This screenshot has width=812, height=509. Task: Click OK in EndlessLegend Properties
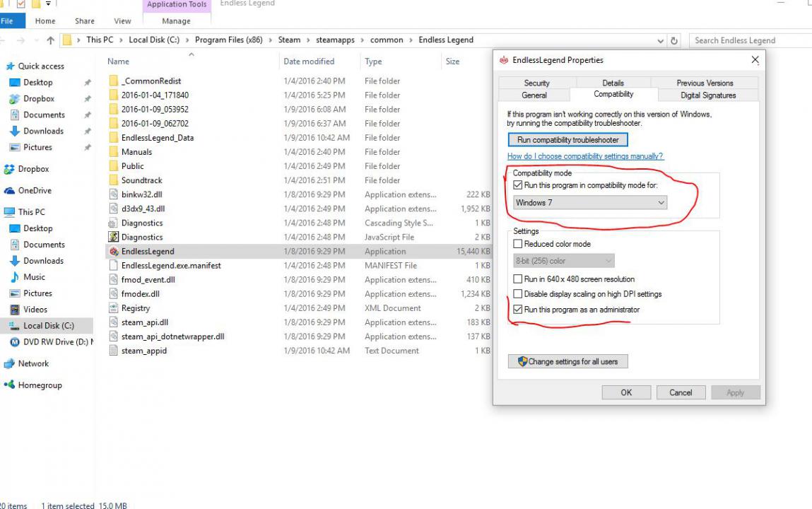point(626,392)
